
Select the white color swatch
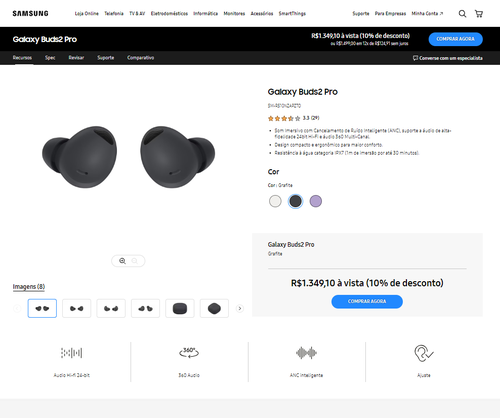point(275,201)
